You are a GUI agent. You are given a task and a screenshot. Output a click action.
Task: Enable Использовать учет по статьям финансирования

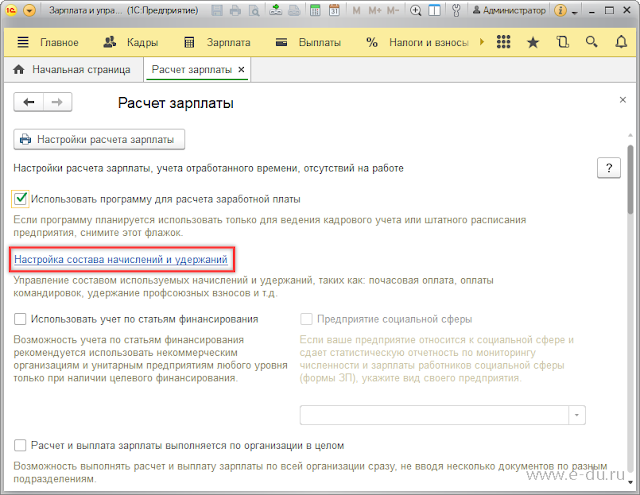click(x=20, y=319)
